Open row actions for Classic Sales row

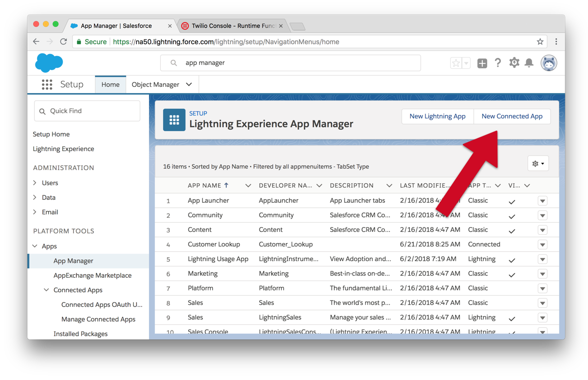(x=542, y=303)
